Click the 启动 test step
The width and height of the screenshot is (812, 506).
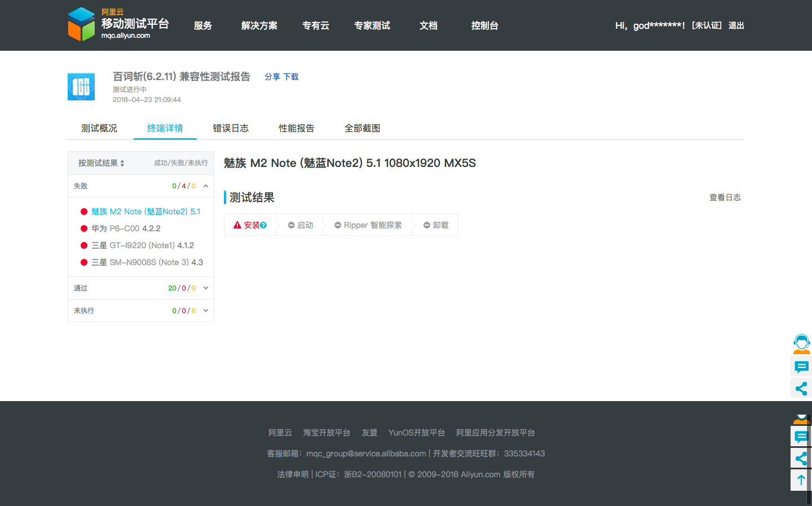pos(301,225)
